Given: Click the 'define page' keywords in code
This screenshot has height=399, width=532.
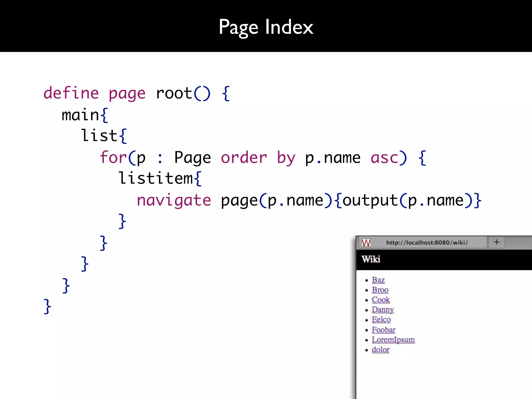Looking at the screenshot, I should tap(94, 93).
